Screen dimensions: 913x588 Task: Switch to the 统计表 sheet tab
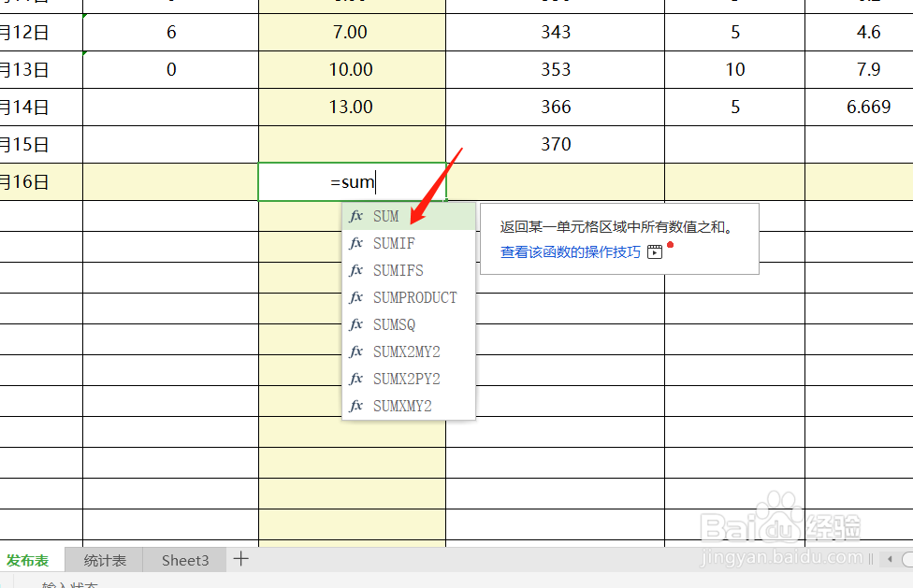point(104,559)
